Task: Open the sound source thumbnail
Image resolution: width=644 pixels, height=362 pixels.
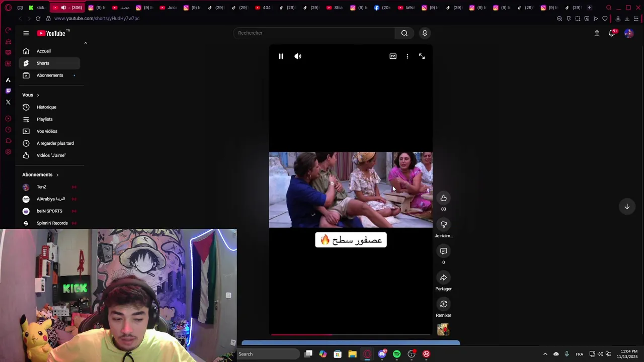Action: [x=443, y=329]
